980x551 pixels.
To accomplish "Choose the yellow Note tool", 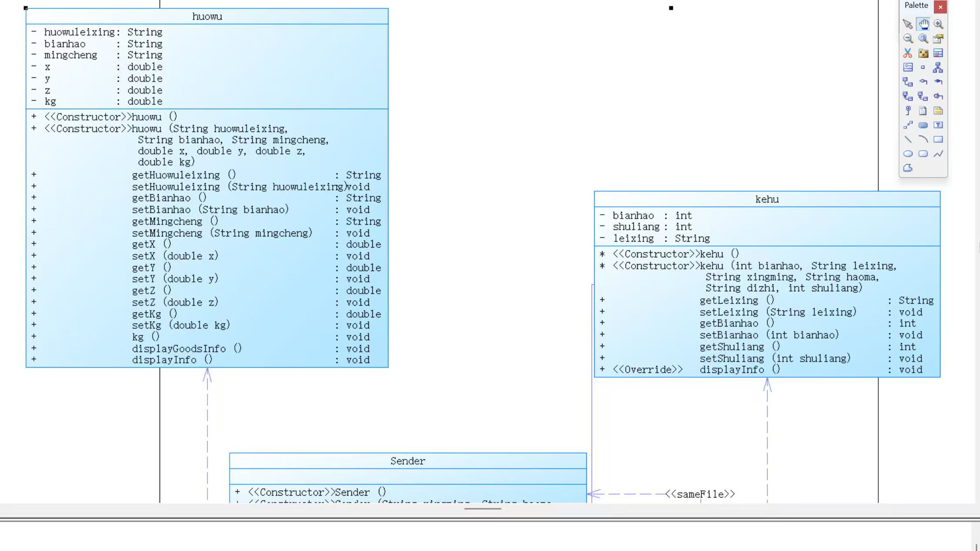I will click(x=938, y=111).
